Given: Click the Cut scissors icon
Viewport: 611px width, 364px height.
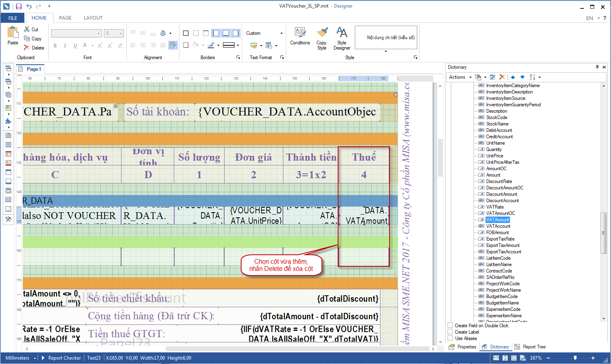Looking at the screenshot, I should (x=27, y=29).
